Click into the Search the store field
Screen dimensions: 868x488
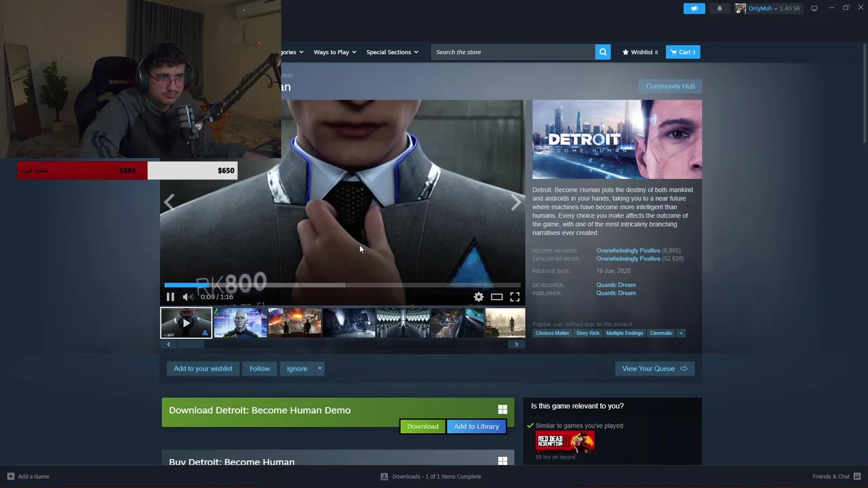(x=513, y=52)
